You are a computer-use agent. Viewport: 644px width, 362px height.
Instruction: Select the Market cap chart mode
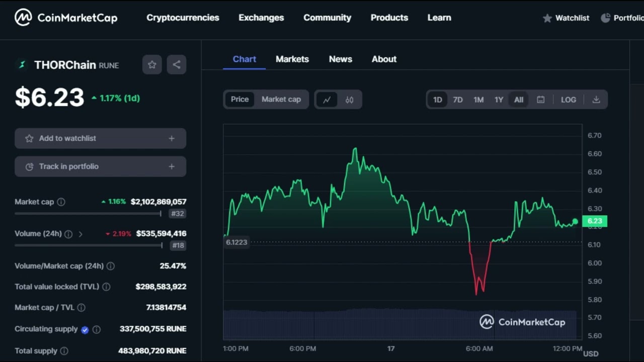coord(281,100)
